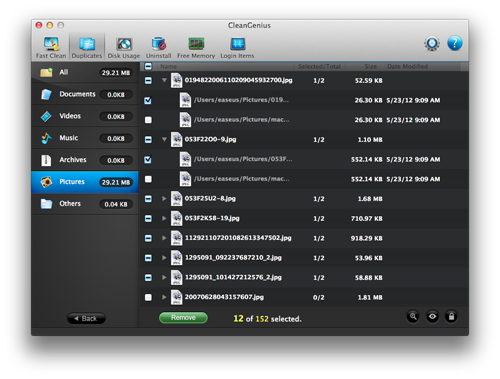Expand the 1295091_101427212576_2.jpg group

164,277
